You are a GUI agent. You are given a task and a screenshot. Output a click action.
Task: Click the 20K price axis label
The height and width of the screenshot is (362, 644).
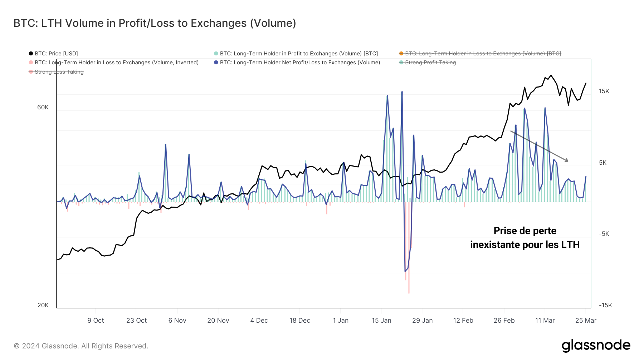(x=43, y=305)
